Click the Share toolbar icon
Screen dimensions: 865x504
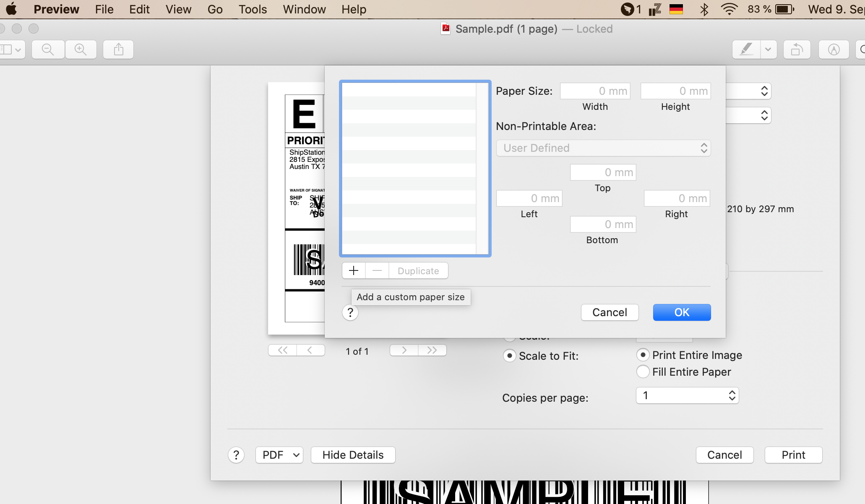point(119,49)
